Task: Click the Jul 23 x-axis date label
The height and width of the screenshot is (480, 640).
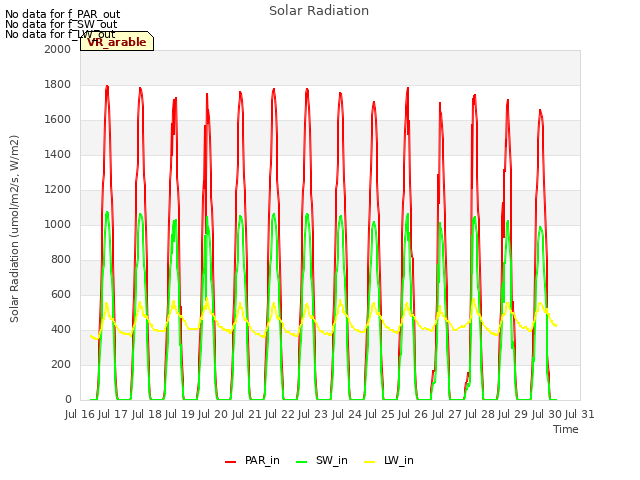Action: coord(313,414)
